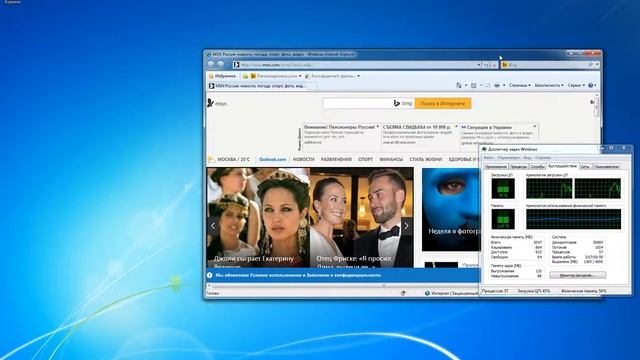640x360 pixels.
Task: Click the МОСКВА weather icon
Action: 211,159
